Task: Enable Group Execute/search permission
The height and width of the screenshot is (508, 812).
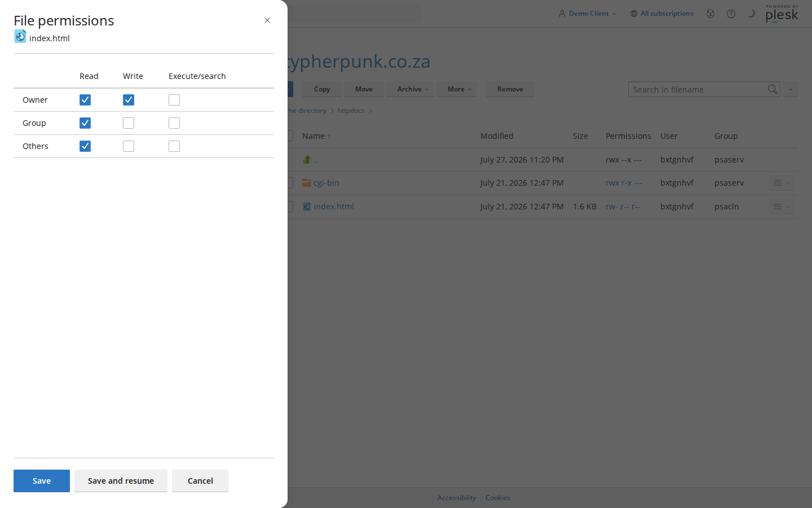Action: (x=174, y=123)
